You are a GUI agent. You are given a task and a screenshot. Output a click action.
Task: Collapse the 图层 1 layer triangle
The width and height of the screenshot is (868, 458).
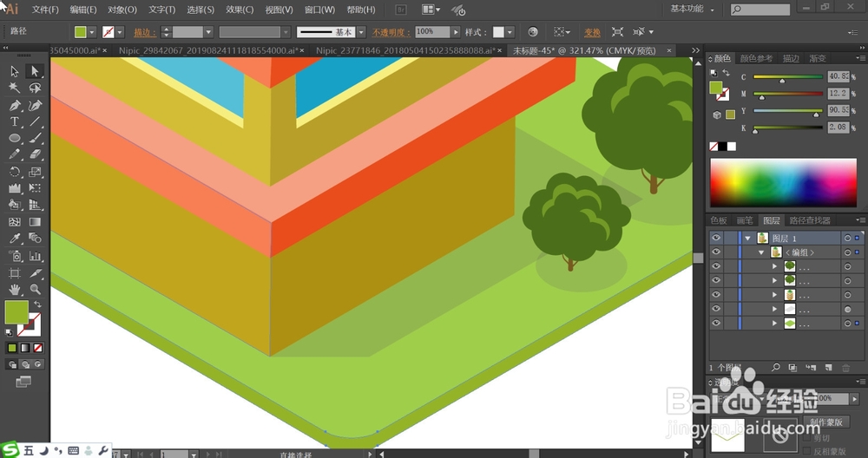click(x=748, y=238)
